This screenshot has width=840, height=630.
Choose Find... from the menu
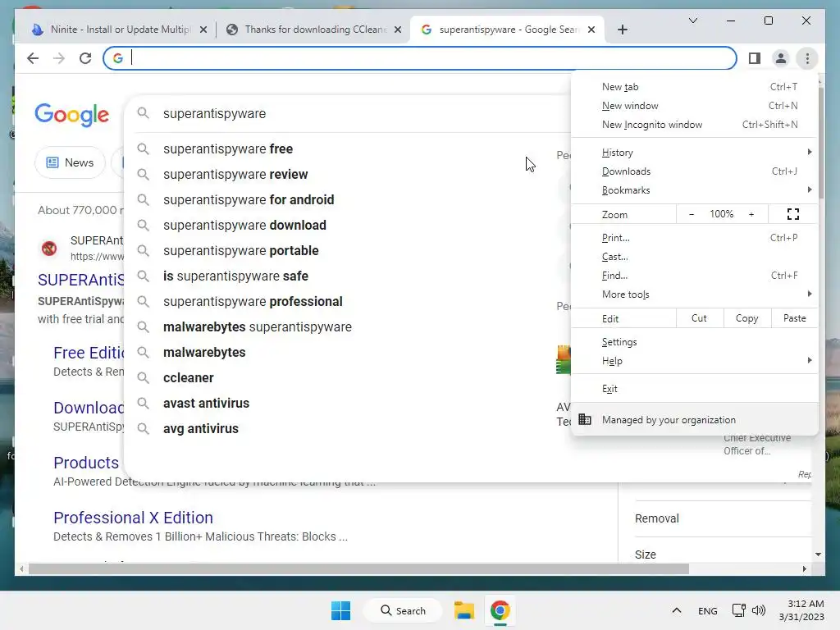click(694, 276)
